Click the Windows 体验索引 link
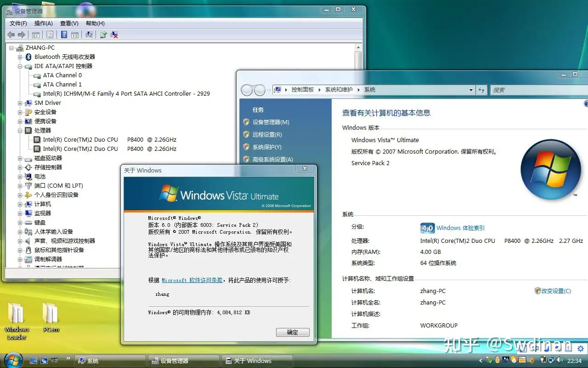 click(460, 228)
